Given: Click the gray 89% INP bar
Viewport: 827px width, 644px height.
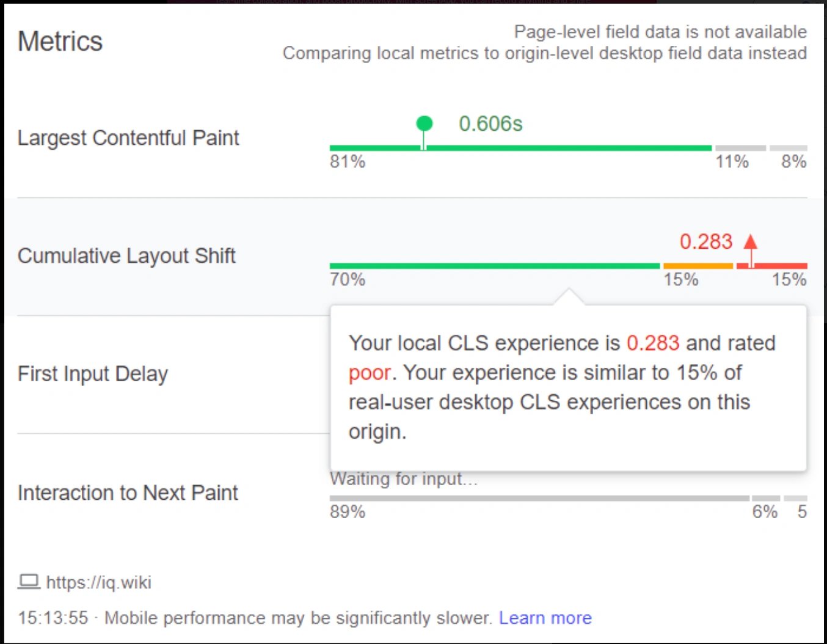Looking at the screenshot, I should click(x=539, y=498).
